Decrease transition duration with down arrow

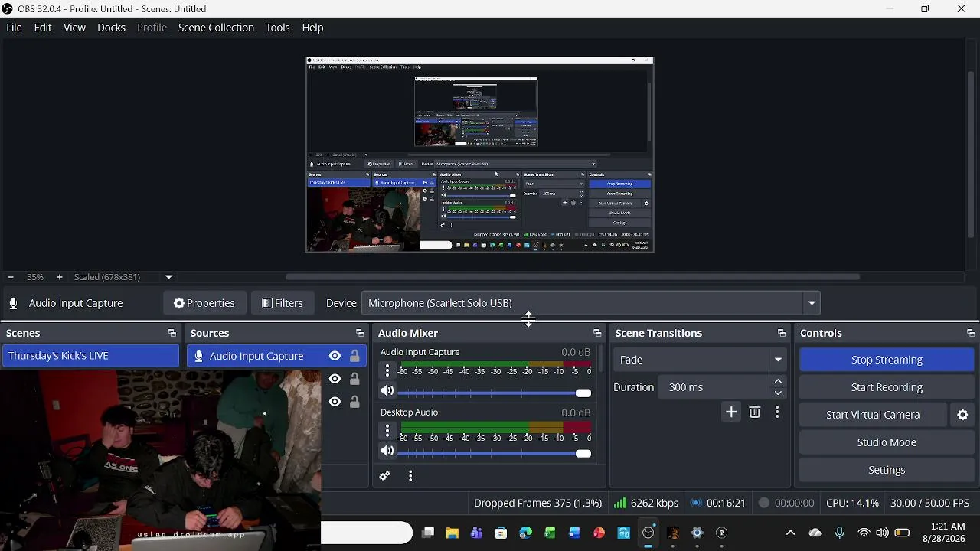779,393
